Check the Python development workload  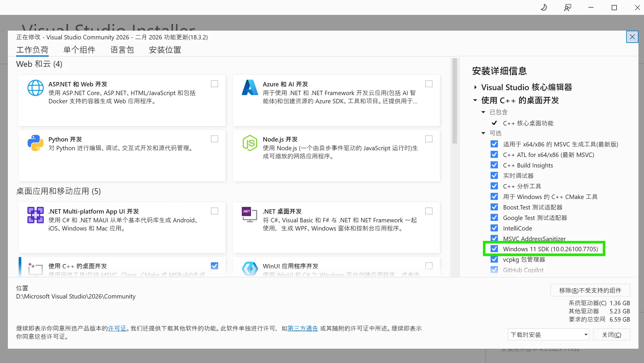[214, 139]
